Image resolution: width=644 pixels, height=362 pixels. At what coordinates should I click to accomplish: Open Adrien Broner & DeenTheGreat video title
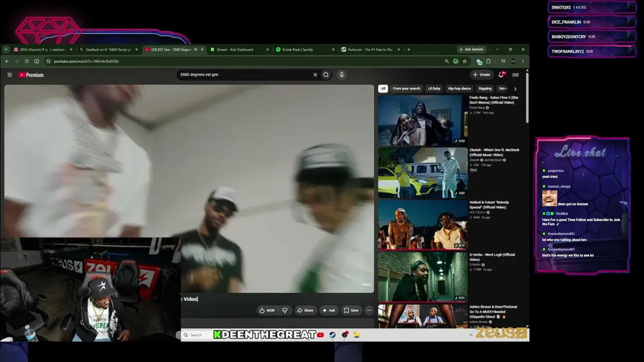pos(493,312)
